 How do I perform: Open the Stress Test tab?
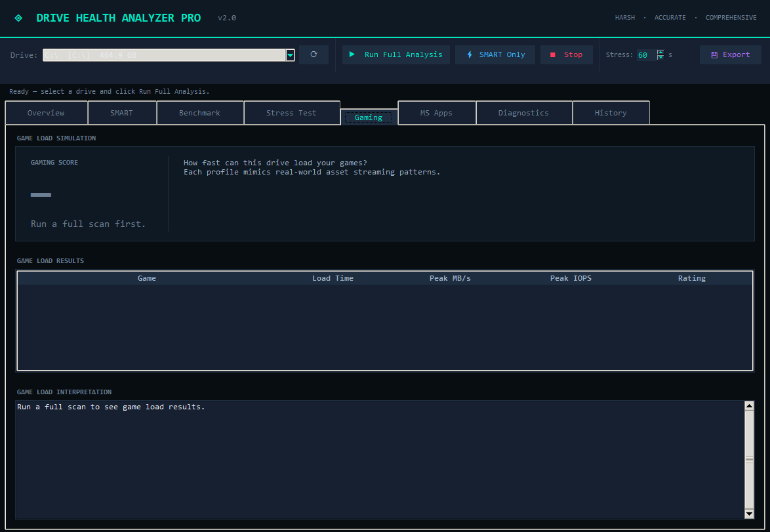tap(291, 113)
